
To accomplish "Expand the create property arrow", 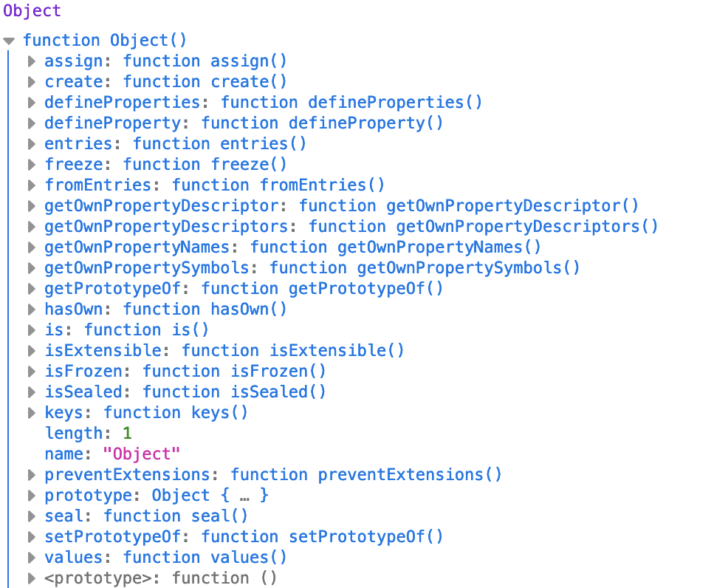I will 32,82.
